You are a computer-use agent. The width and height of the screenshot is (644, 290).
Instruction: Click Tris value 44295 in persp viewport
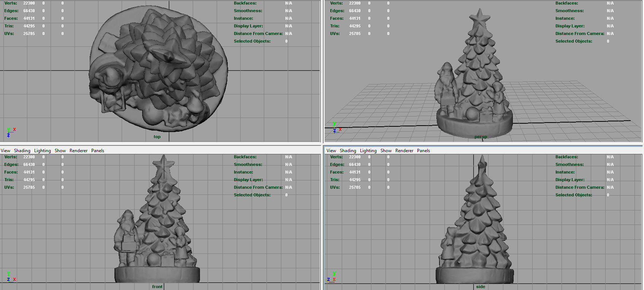point(355,26)
